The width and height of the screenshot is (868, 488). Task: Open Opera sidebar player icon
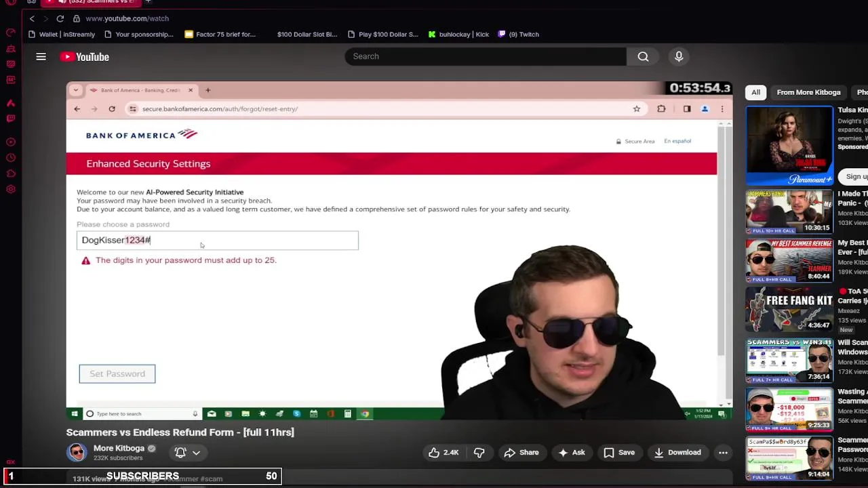pos(11,142)
